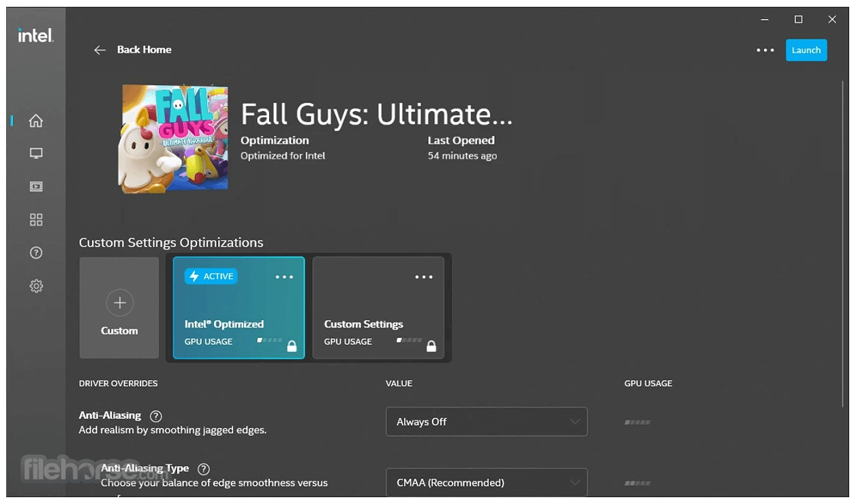Click the '54 minutes ago' text
This screenshot has width=856, height=504.
(x=462, y=156)
